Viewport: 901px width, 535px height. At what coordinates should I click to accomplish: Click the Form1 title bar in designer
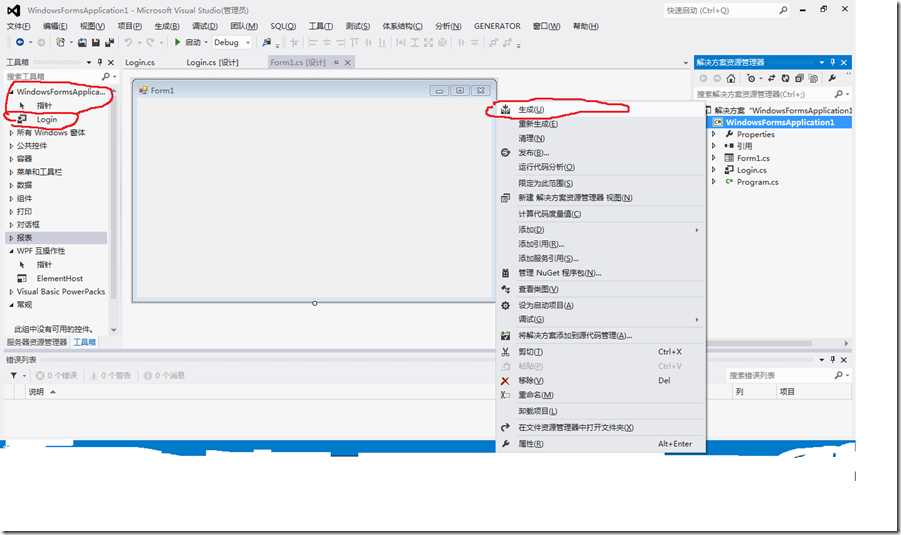point(314,90)
